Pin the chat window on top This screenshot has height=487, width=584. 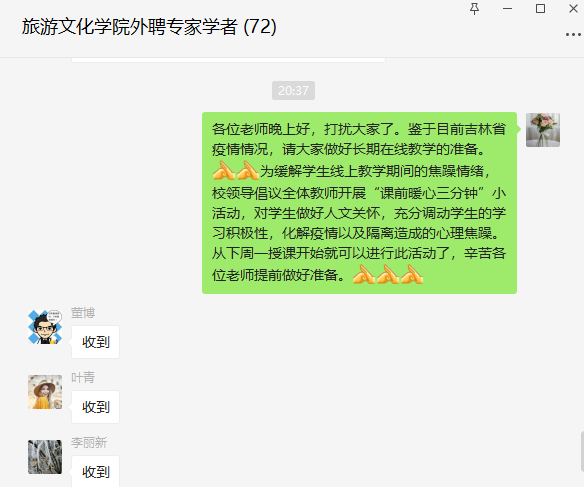coord(474,9)
